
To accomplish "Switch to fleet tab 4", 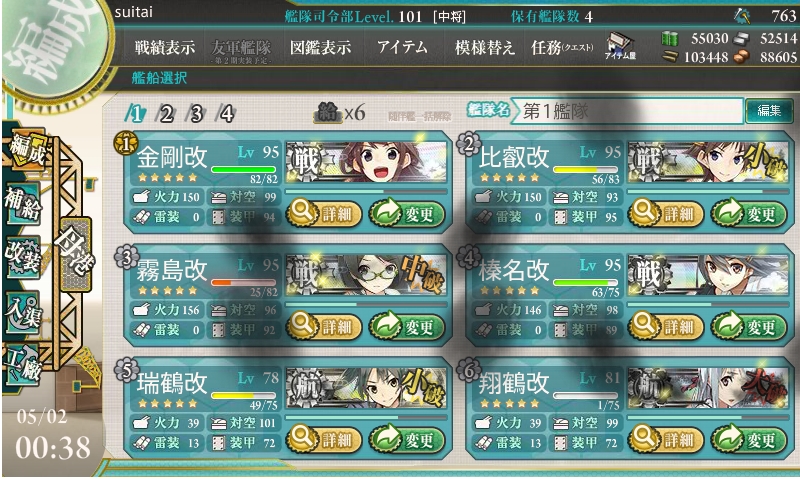I will click(x=226, y=113).
